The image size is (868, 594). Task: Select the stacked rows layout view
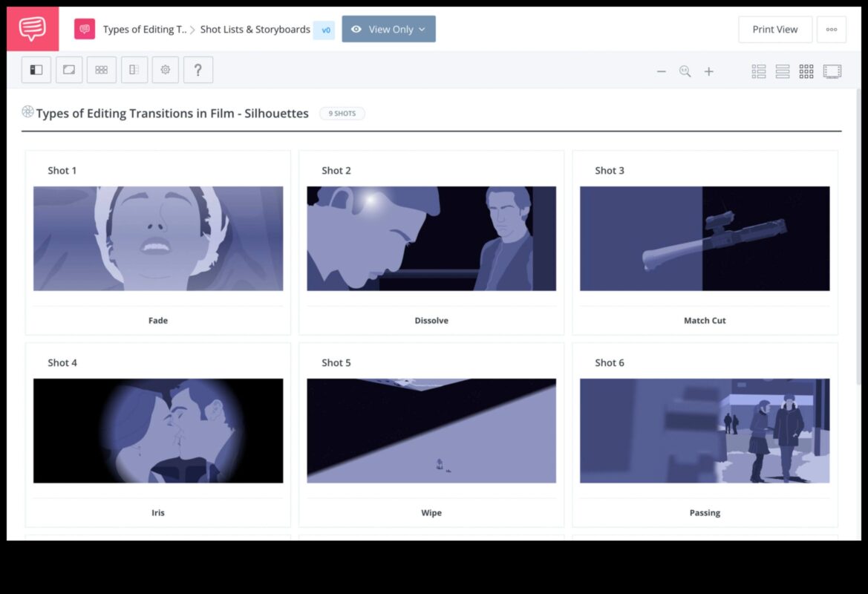click(782, 71)
